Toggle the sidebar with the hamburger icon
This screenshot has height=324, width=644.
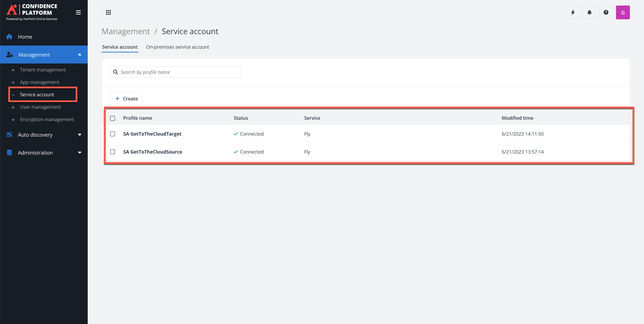78,12
